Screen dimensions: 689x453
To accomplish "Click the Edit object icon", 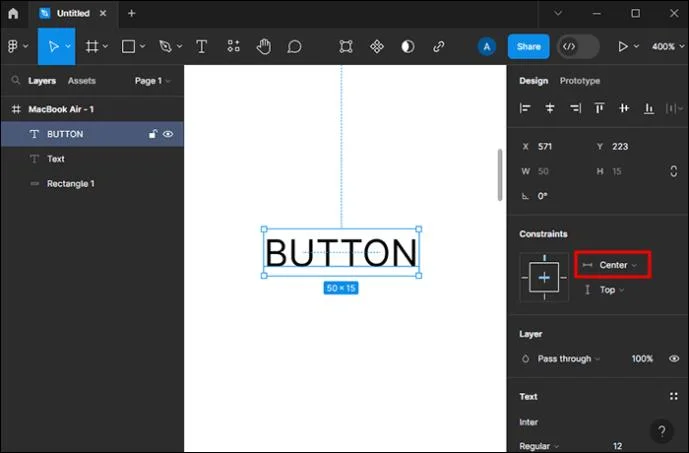I will click(346, 46).
